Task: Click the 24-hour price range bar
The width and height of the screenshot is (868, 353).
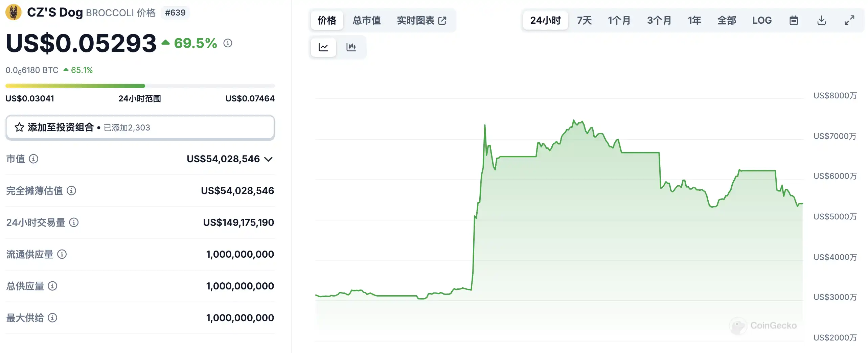Action: point(140,86)
